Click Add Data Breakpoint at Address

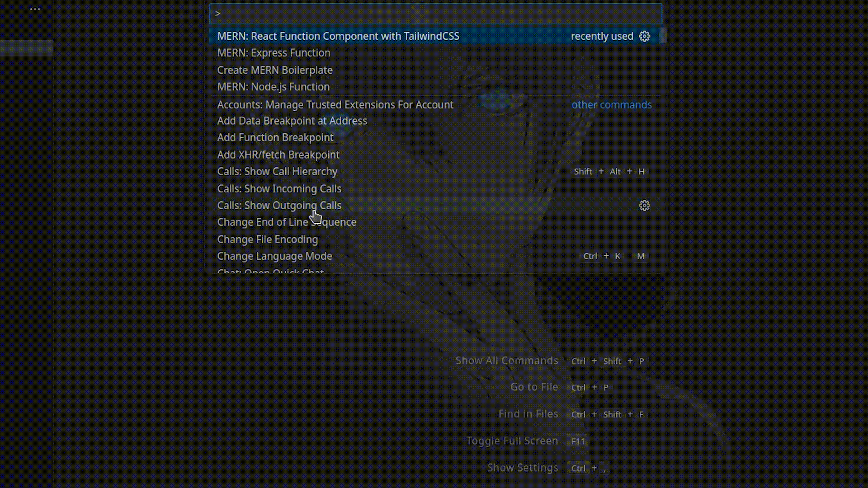coord(292,121)
